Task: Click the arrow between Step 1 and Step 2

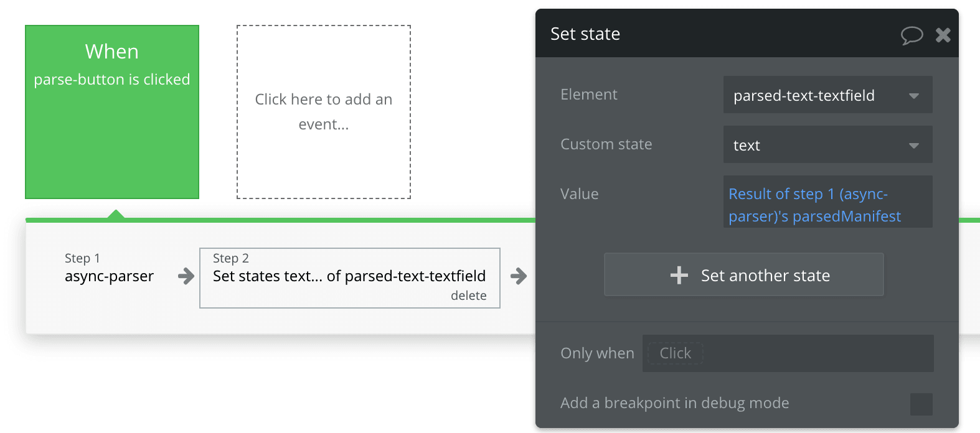Action: click(186, 276)
